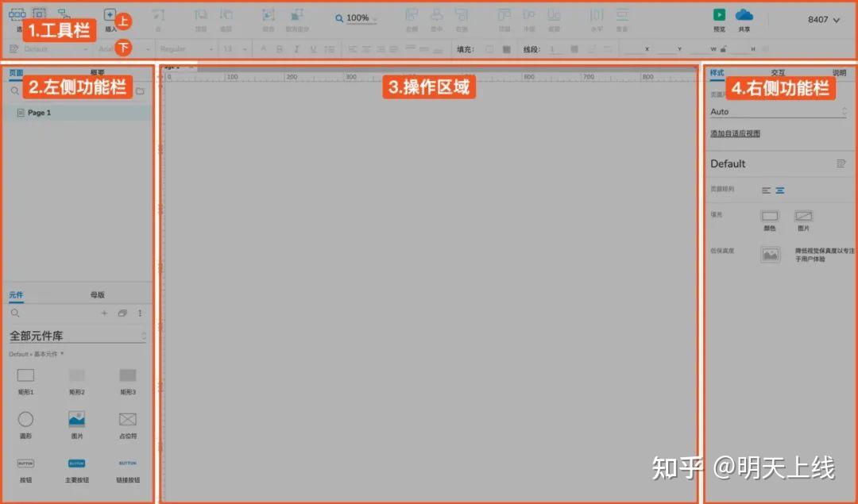Click the 添加自适应视图 link
The image size is (858, 504).
click(x=736, y=133)
